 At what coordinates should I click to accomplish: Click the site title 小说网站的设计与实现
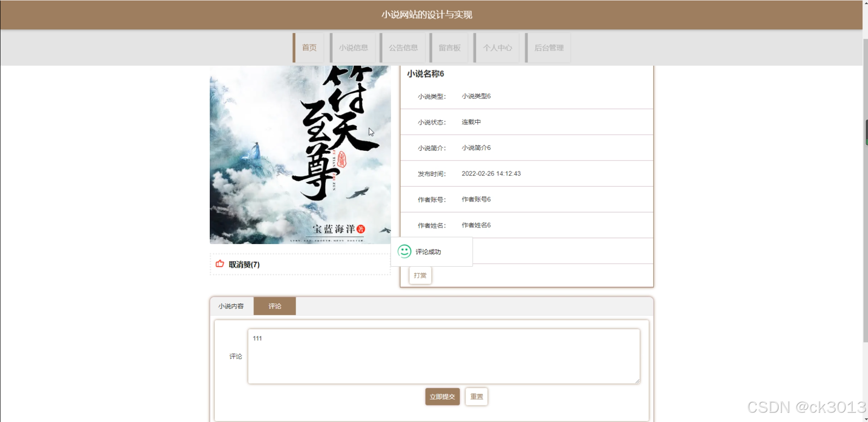click(427, 15)
